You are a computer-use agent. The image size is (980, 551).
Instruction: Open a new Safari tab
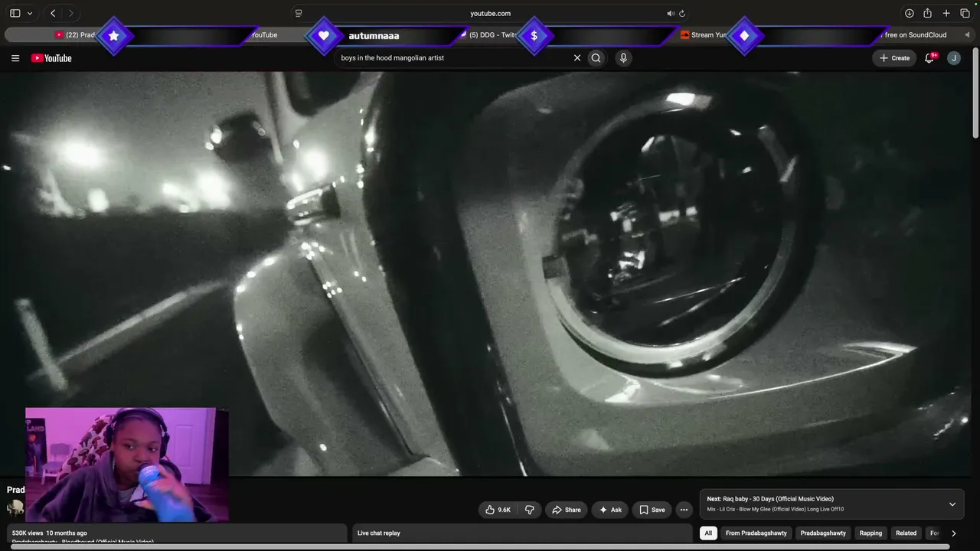click(946, 13)
